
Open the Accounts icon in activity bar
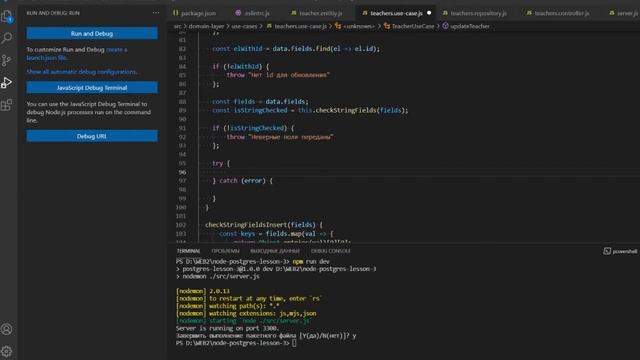pos(7,329)
